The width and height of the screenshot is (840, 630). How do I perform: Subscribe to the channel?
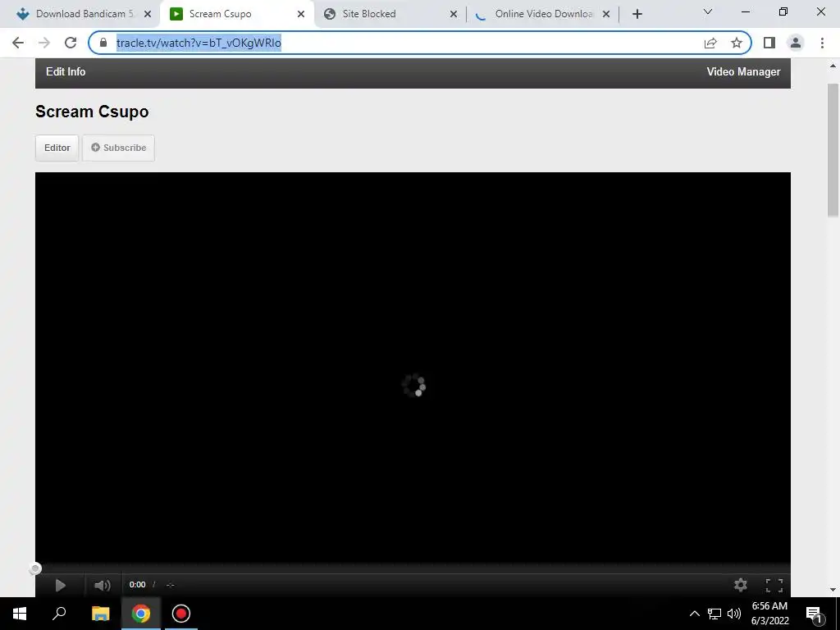tap(118, 148)
